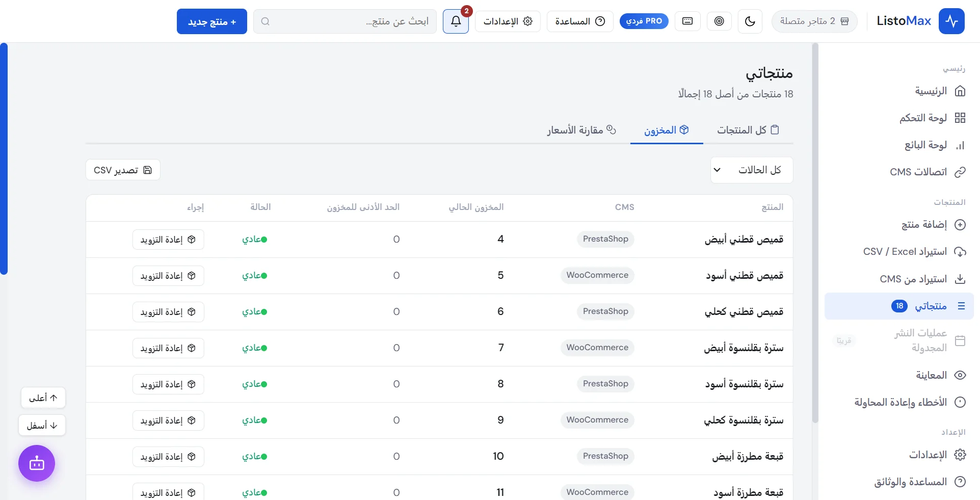Click WooCommerce tag in سترة بقلنسوة أبيض row
This screenshot has height=500, width=980.
point(597,348)
